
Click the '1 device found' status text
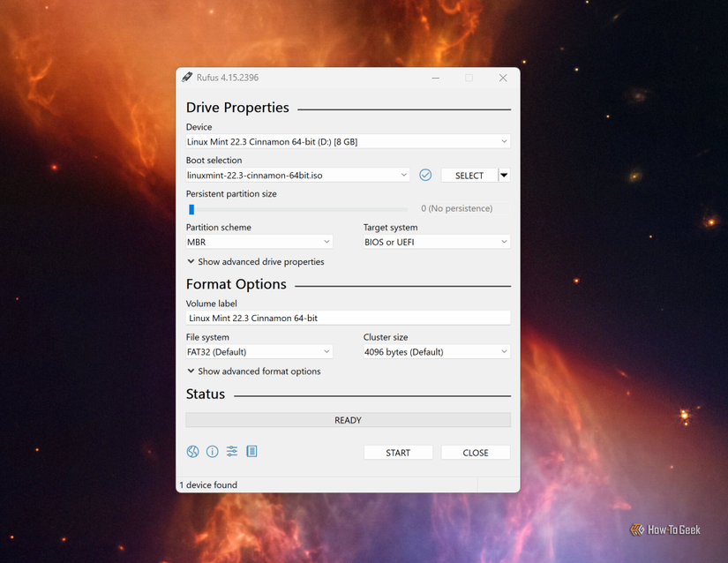208,484
